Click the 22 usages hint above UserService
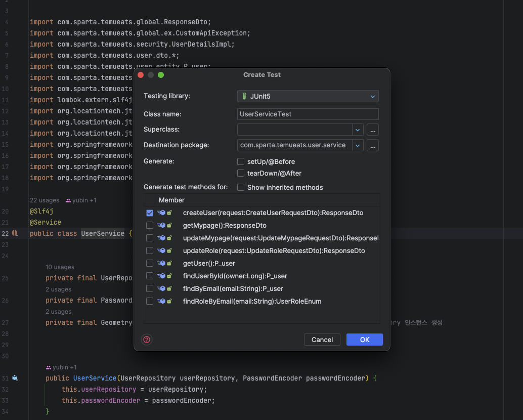523x420 pixels. [45, 200]
